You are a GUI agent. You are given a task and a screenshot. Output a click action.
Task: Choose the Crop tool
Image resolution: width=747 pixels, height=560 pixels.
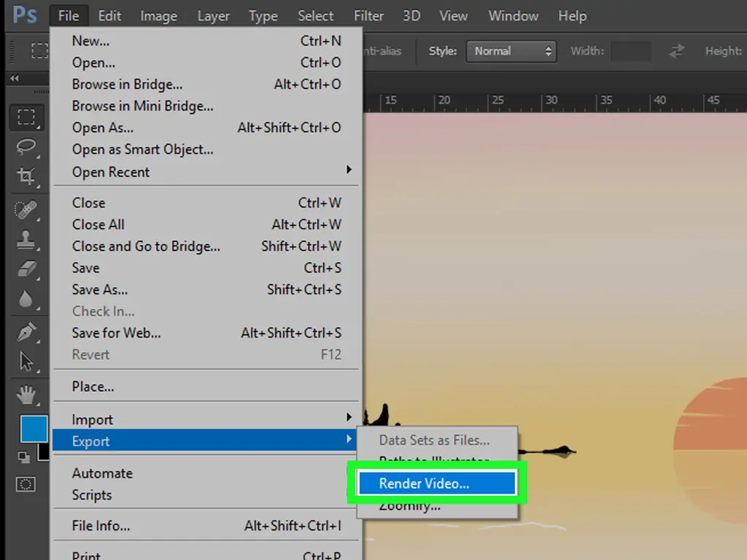26,176
